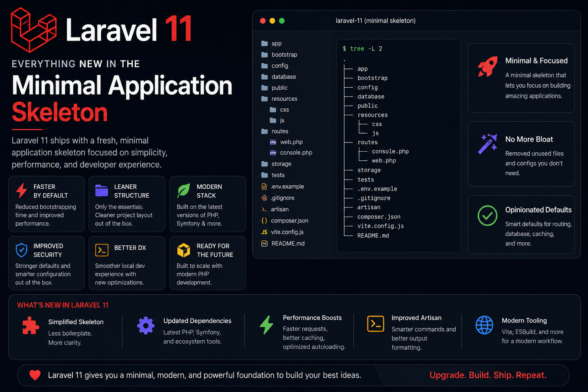
Task: Click bootstrap in the terminal tree output
Action: pyautogui.click(x=372, y=78)
